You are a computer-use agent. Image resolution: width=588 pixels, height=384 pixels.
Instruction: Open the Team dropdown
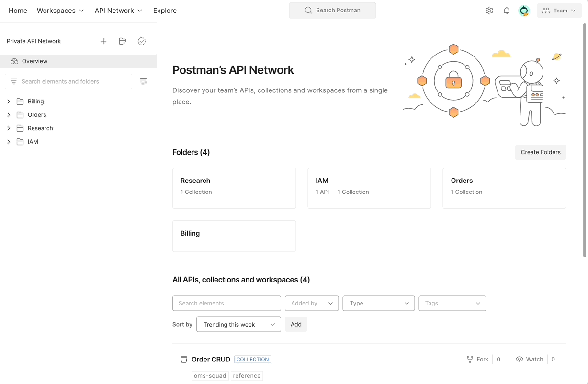559,10
